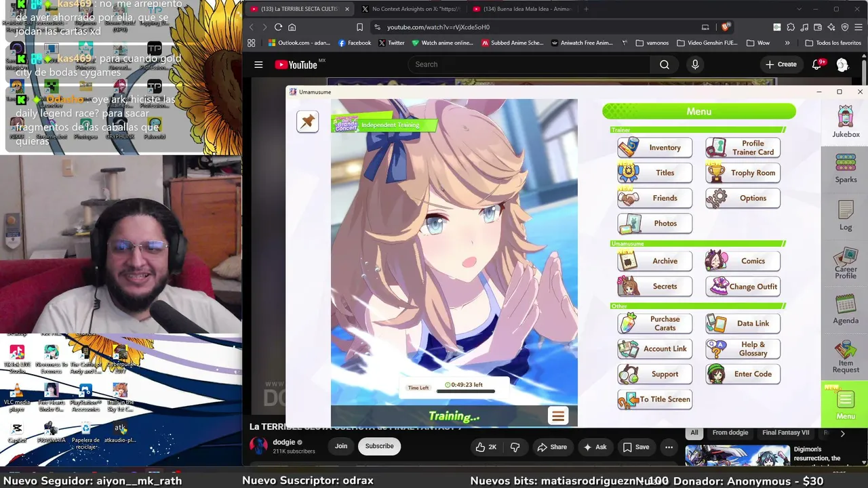Subscribe to the dodgie channel

(x=379, y=446)
